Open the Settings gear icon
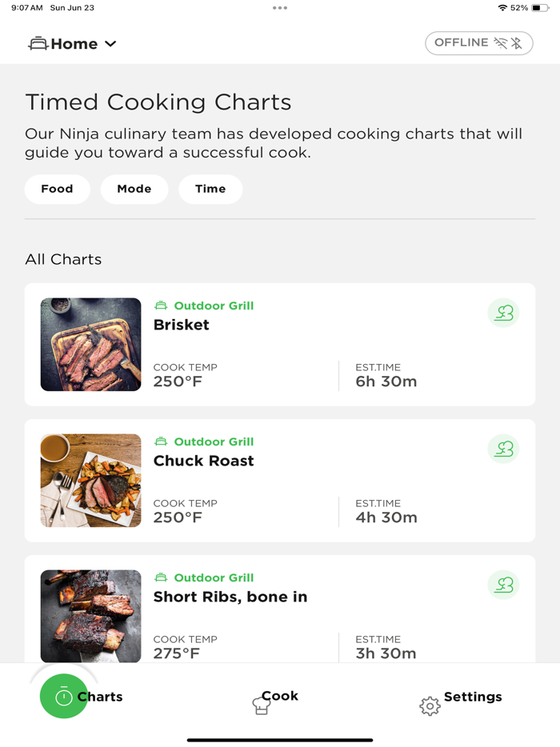 pyautogui.click(x=430, y=705)
